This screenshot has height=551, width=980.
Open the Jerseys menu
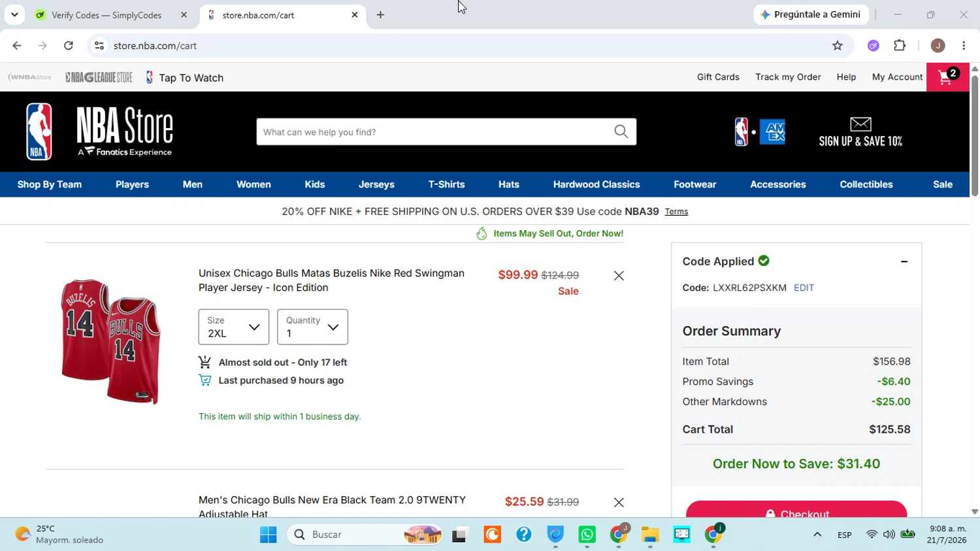tap(376, 184)
